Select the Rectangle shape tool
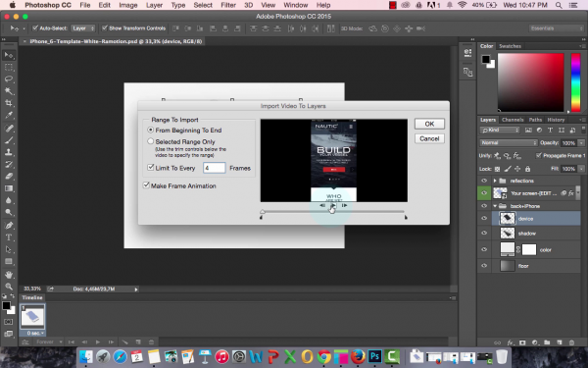The image size is (588, 368). [9, 261]
